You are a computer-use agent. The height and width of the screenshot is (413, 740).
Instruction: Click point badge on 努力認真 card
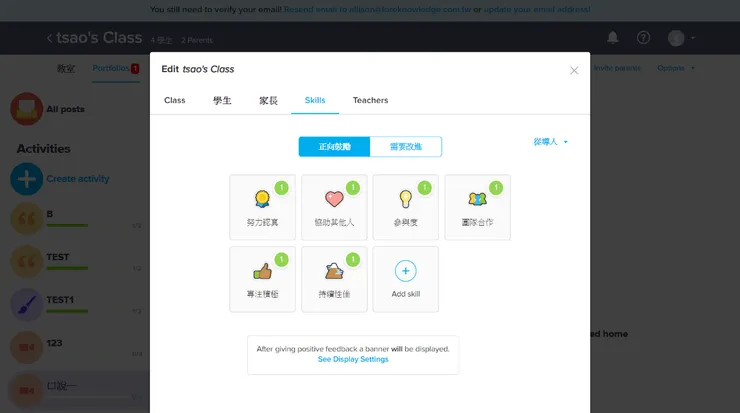pos(281,187)
